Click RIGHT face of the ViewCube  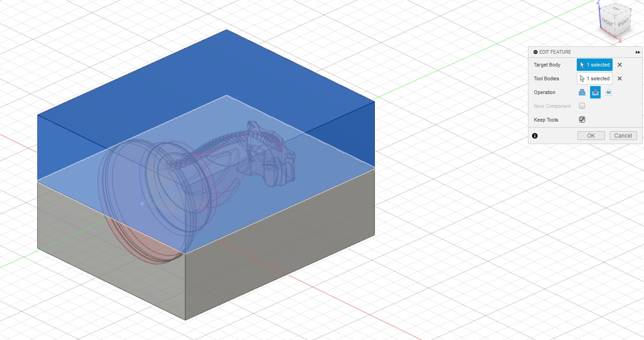622,22
